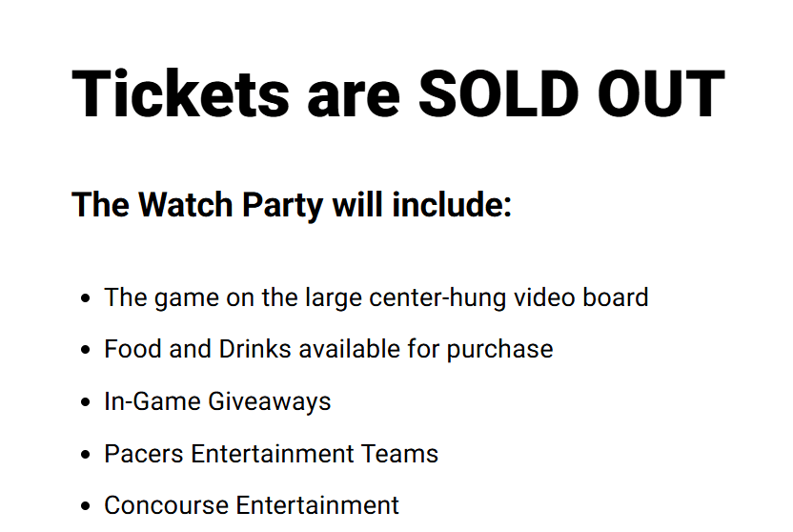
Task: Click the "In-Game Giveaways" list item
Action: coord(217,402)
